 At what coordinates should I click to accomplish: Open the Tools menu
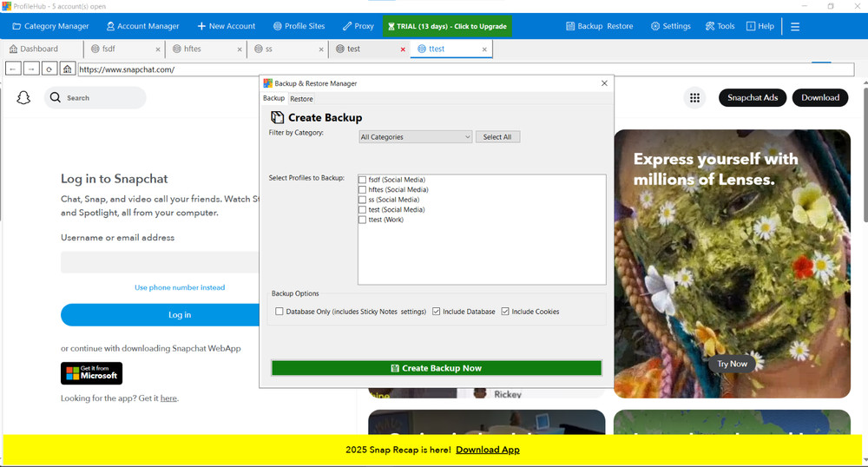tap(720, 26)
